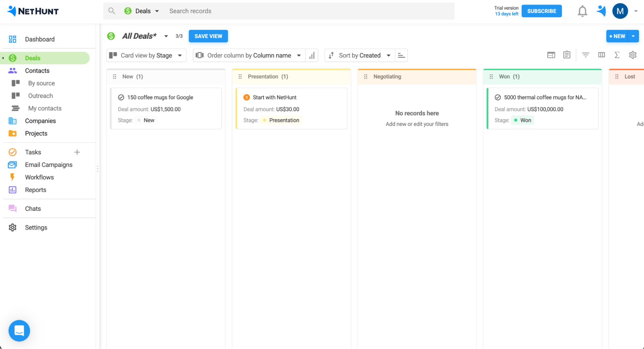Open Email Campaigns
The width and height of the screenshot is (644, 349).
point(49,165)
